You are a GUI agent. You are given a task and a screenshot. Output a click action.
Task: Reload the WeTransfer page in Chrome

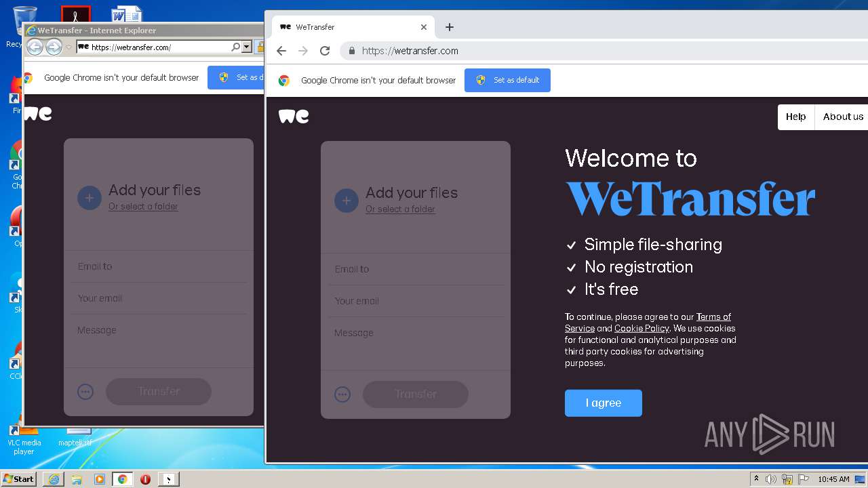tap(325, 51)
